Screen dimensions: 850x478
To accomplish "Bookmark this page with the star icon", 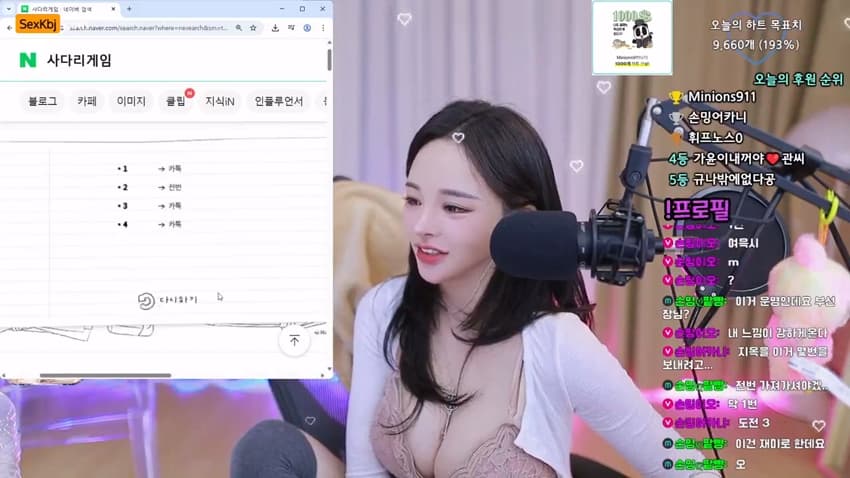I will point(253,28).
